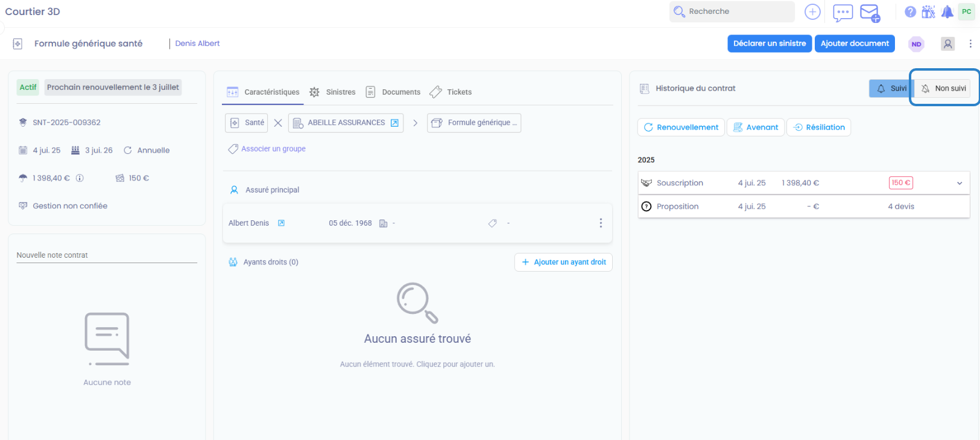Open the contract kebab menu in header

(x=970, y=43)
